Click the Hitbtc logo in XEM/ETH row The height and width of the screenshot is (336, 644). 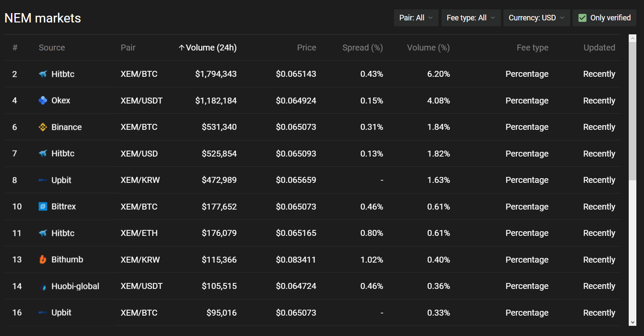point(43,233)
